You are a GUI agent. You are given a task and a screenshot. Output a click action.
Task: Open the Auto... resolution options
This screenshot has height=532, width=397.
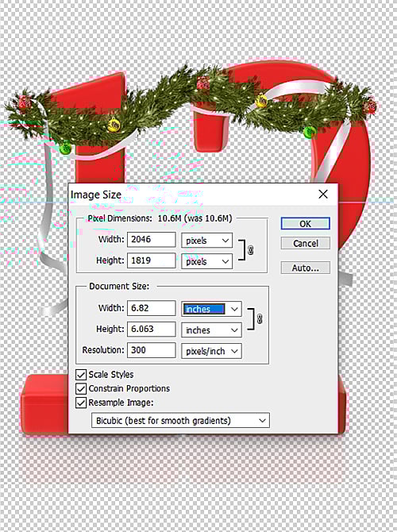pyautogui.click(x=306, y=268)
